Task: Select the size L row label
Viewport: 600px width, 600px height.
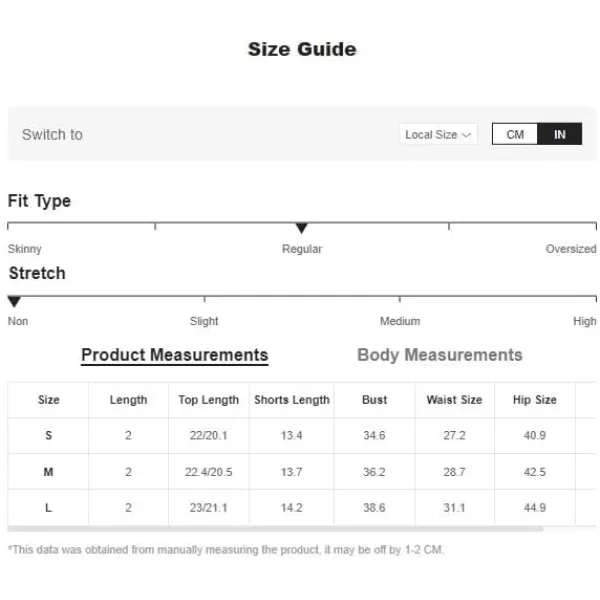Action: click(48, 508)
